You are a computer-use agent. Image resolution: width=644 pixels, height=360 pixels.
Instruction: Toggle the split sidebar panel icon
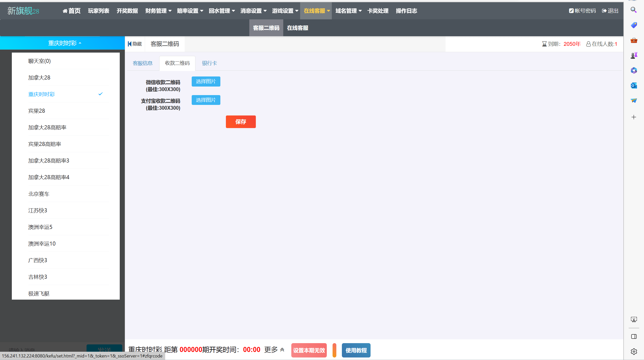(x=634, y=337)
